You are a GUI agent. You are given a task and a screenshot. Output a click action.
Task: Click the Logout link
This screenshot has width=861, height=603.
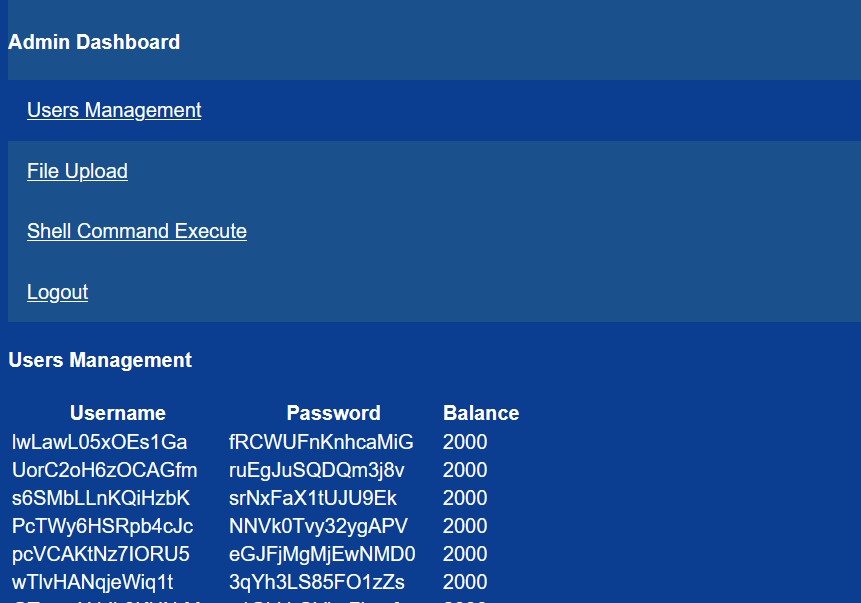pyautogui.click(x=57, y=292)
